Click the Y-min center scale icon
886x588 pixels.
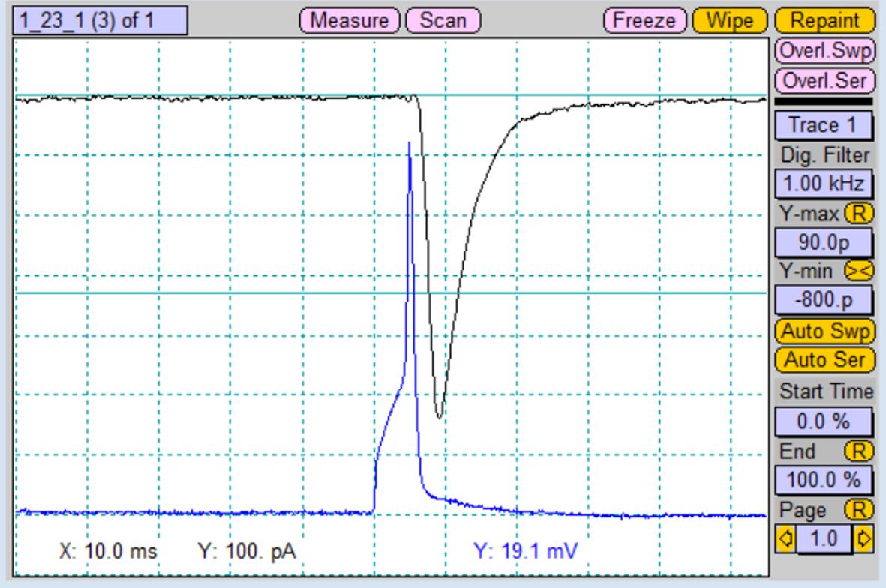859,271
